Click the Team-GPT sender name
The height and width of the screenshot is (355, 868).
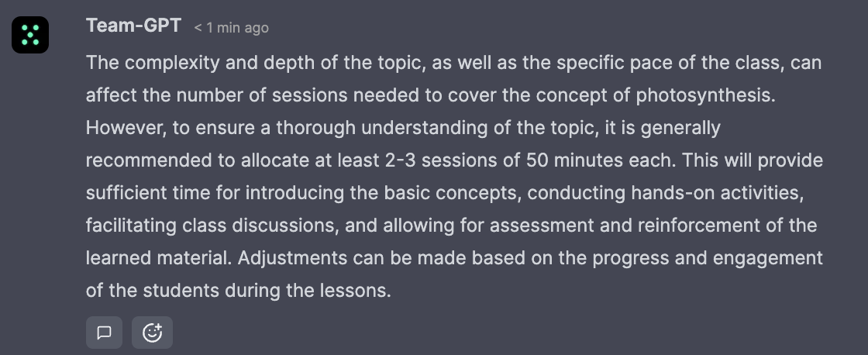(x=133, y=26)
